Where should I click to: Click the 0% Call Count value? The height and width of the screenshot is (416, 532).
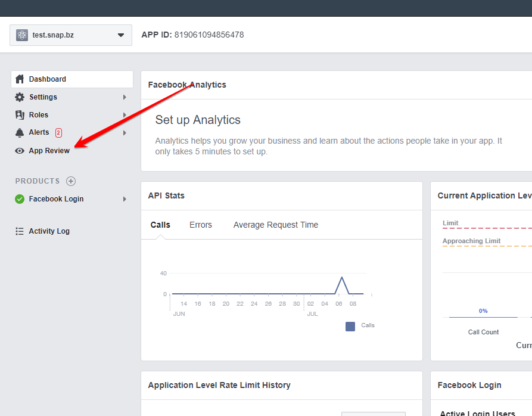483,311
